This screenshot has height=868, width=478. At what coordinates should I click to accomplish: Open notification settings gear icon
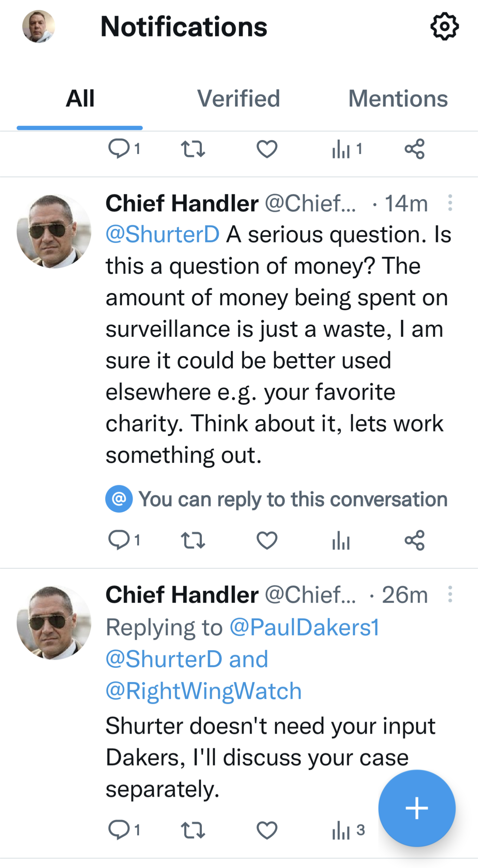tap(444, 26)
